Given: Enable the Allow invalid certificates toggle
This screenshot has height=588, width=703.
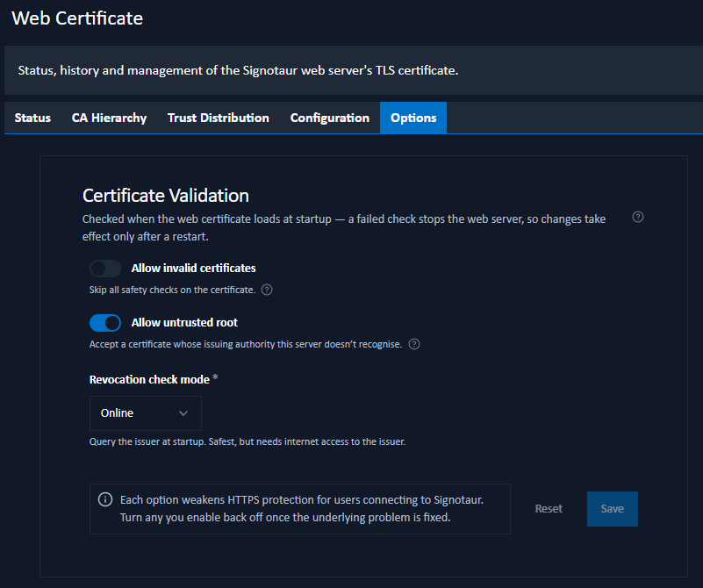Looking at the screenshot, I should point(105,269).
